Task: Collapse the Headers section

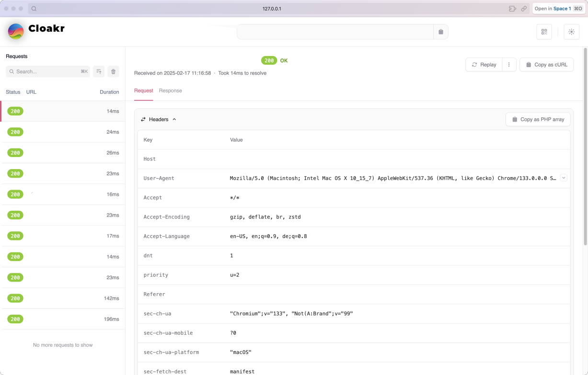Action: [x=159, y=119]
